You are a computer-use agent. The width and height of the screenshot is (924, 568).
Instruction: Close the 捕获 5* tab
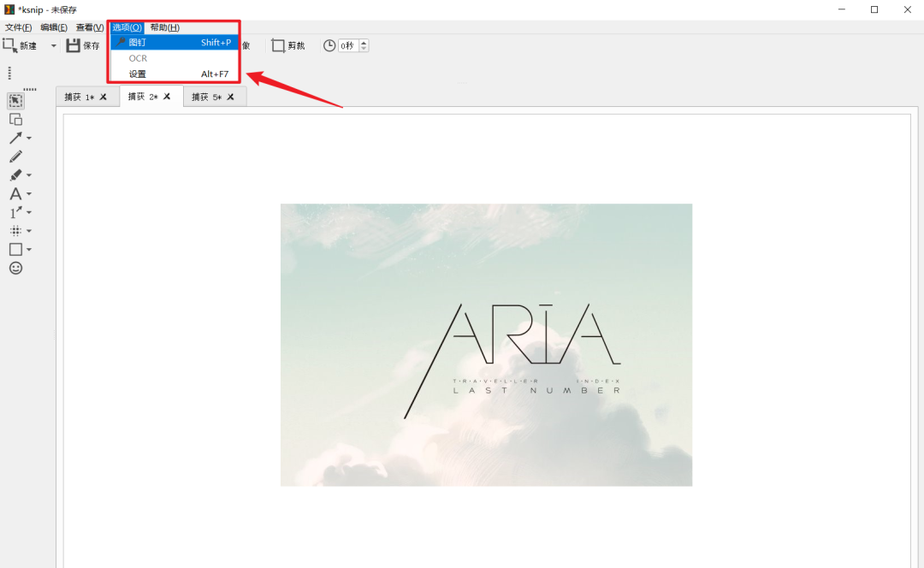click(x=230, y=97)
